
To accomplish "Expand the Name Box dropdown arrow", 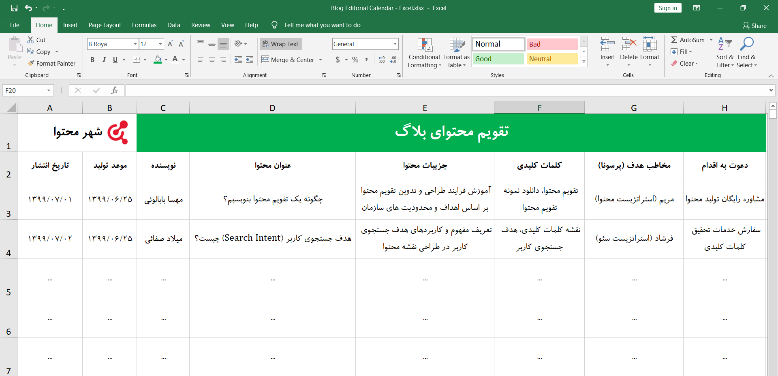I will tap(49, 90).
